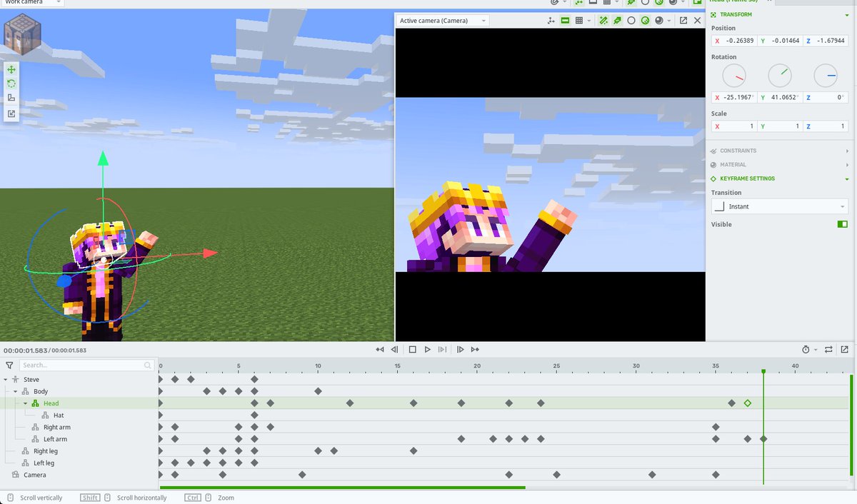This screenshot has width=857, height=504.
Task: Open the Transition dropdown set to Instant
Action: [779, 206]
